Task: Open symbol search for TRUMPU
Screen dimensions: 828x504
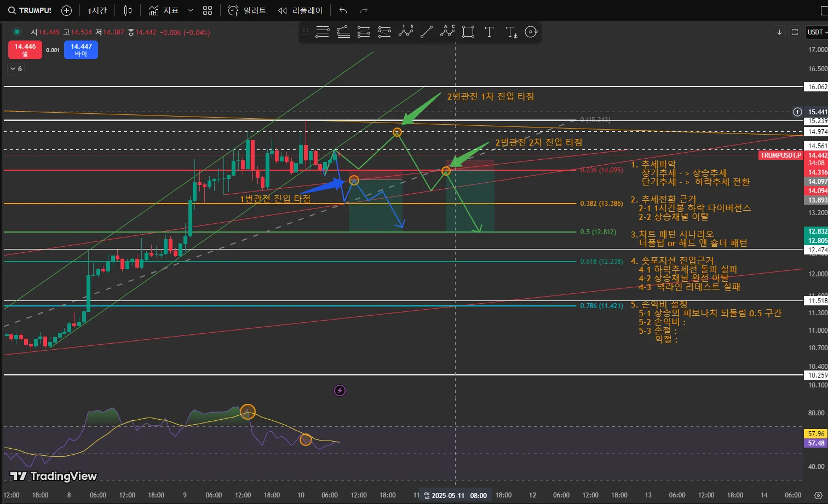Action: click(30, 10)
